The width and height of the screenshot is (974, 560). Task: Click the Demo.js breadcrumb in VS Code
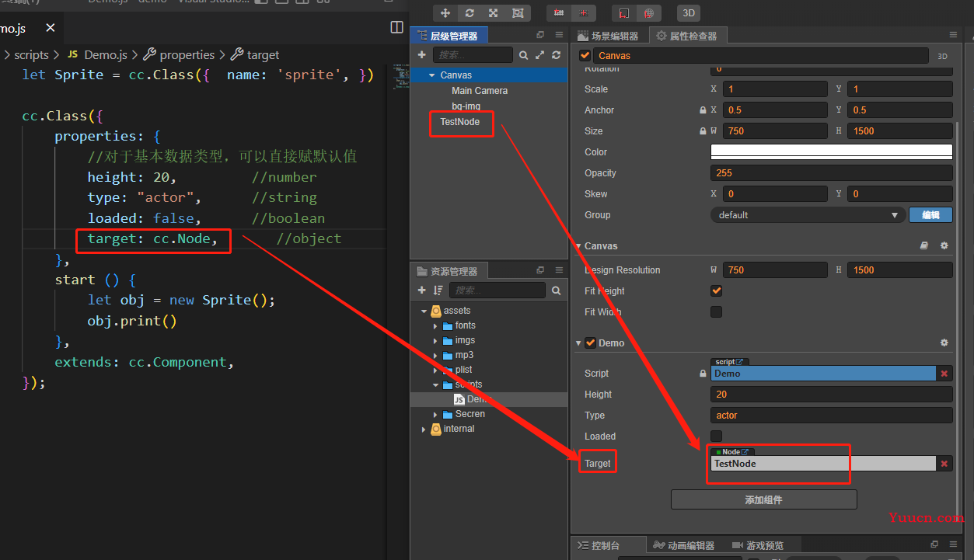click(105, 54)
